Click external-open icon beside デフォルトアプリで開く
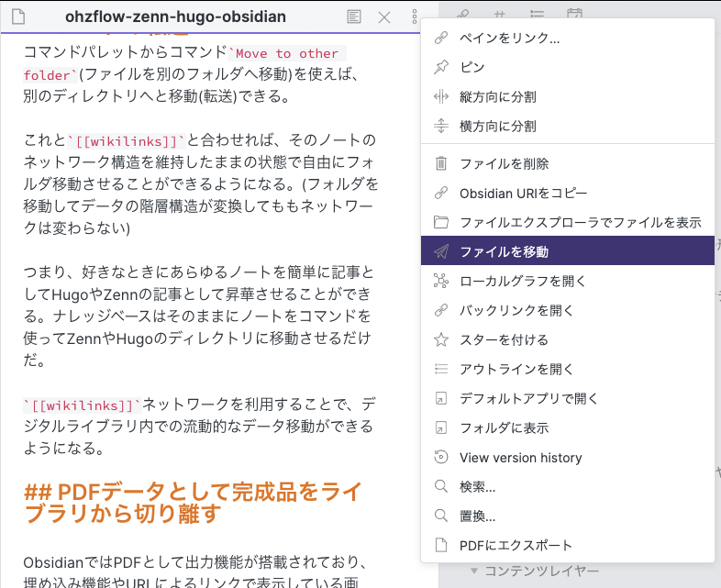The image size is (721, 588). point(441,399)
